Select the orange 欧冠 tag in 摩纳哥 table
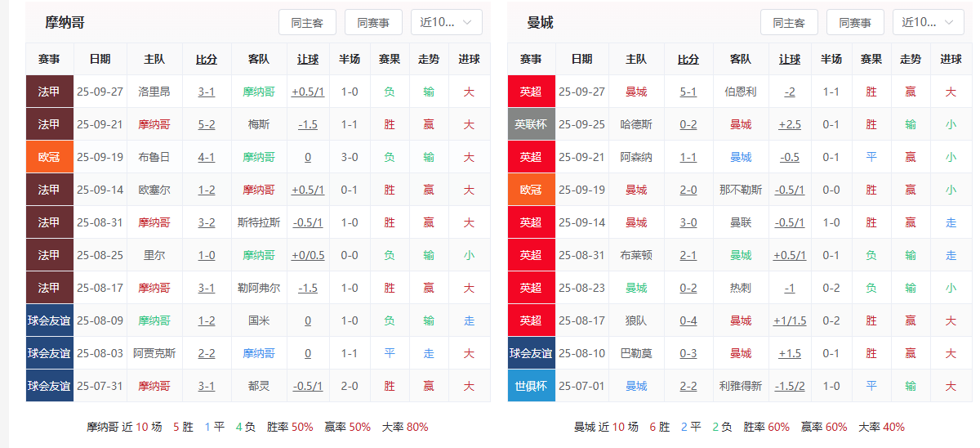This screenshot has height=448, width=980. [x=49, y=157]
